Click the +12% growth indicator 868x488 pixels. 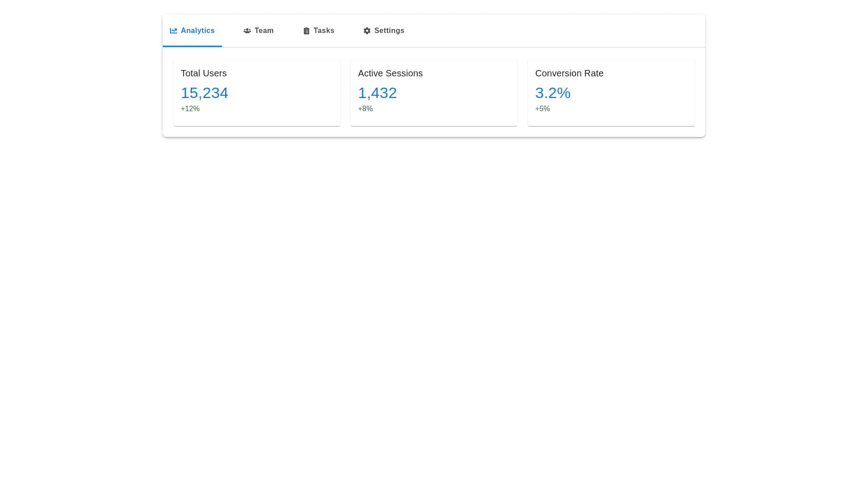190,109
